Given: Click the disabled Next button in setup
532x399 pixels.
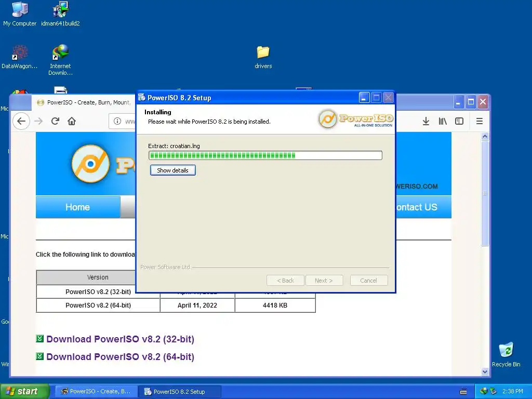Looking at the screenshot, I should pos(324,281).
